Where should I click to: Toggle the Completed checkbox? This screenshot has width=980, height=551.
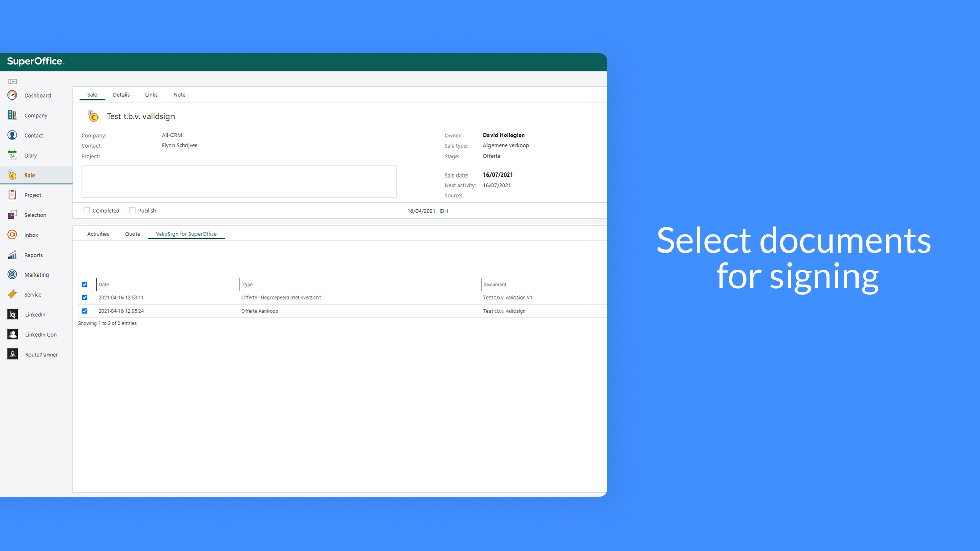point(86,211)
